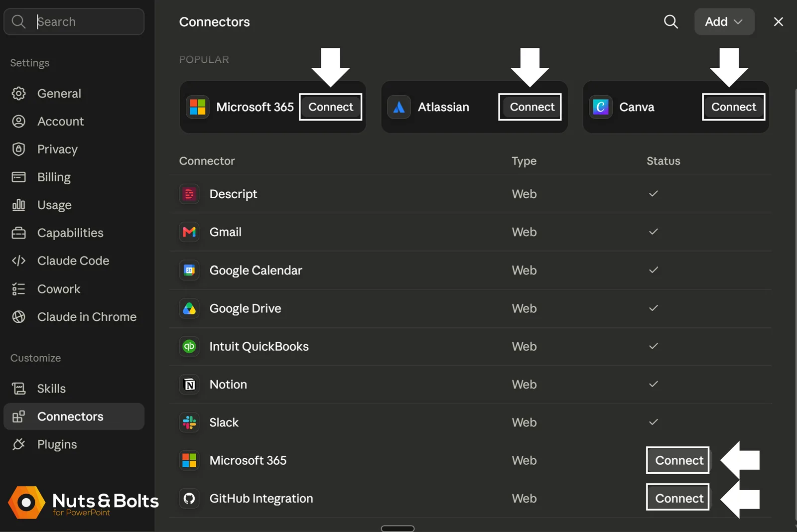Screen dimensions: 797x532
Task: Focus the sidebar Search field
Action: [74, 21]
